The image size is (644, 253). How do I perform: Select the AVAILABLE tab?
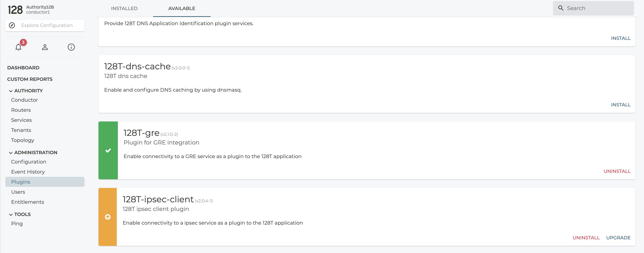(182, 8)
